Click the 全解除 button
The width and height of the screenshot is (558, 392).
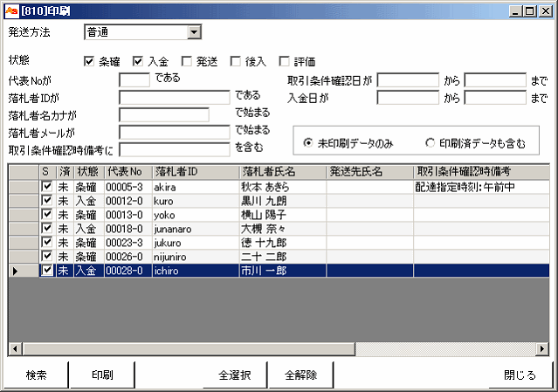(301, 375)
